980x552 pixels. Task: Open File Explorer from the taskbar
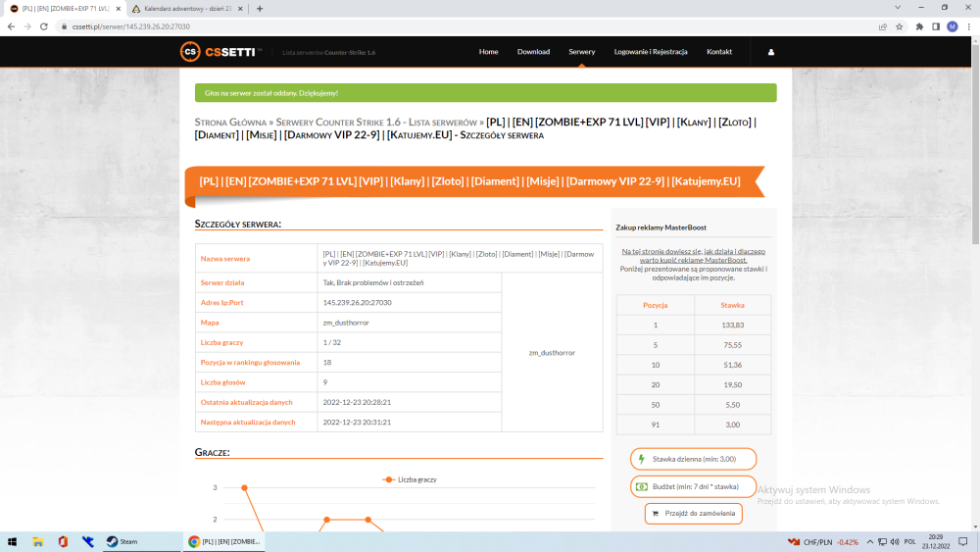click(37, 541)
